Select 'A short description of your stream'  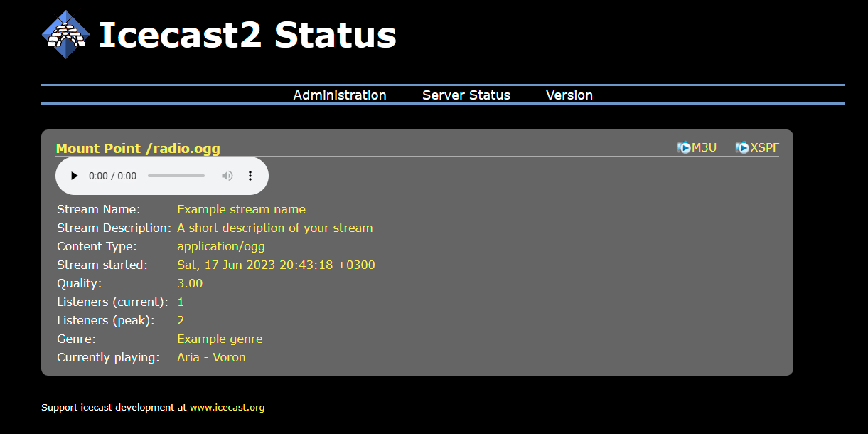[274, 228]
